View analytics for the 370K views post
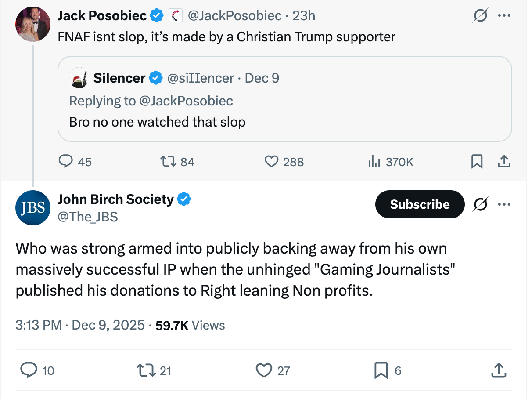This screenshot has height=399, width=532. [374, 162]
